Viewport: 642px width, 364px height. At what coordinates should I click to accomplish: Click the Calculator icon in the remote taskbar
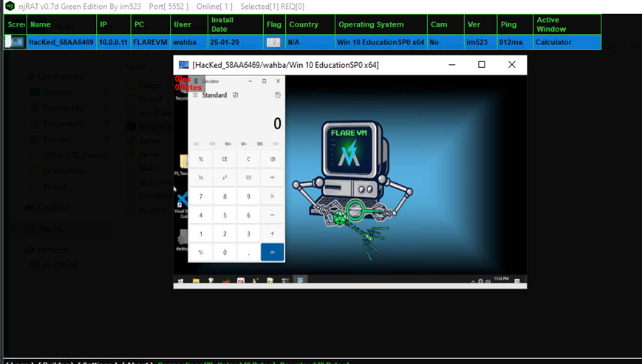coord(300,281)
